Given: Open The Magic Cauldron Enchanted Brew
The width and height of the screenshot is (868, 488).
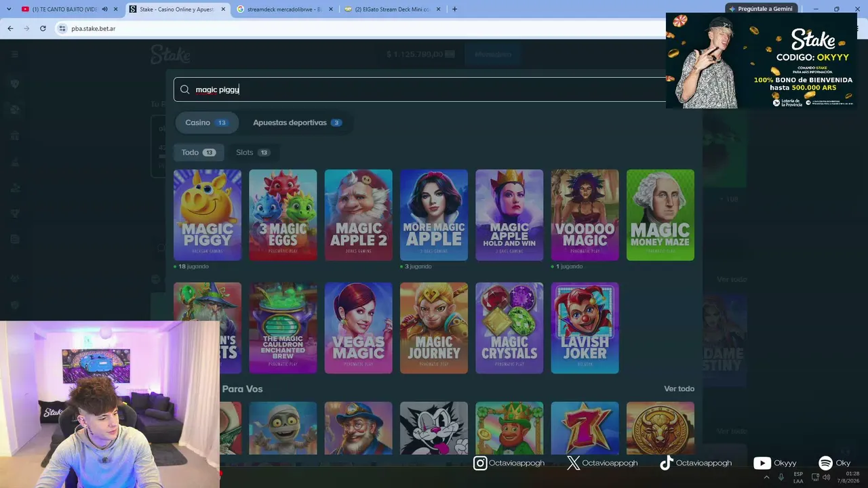Looking at the screenshot, I should (283, 328).
